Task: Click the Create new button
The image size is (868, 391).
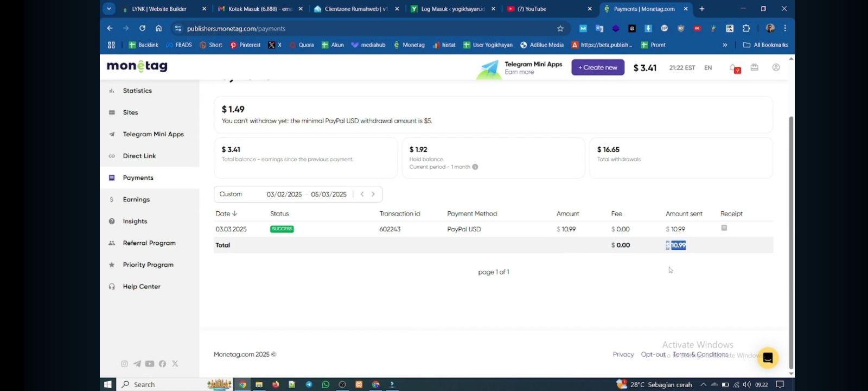Action: pyautogui.click(x=598, y=67)
